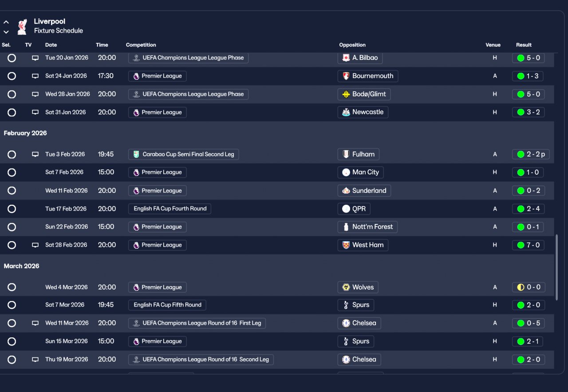The height and width of the screenshot is (392, 568).
Task: Click the up chevron beside Liverpool
Action: [x=6, y=22]
